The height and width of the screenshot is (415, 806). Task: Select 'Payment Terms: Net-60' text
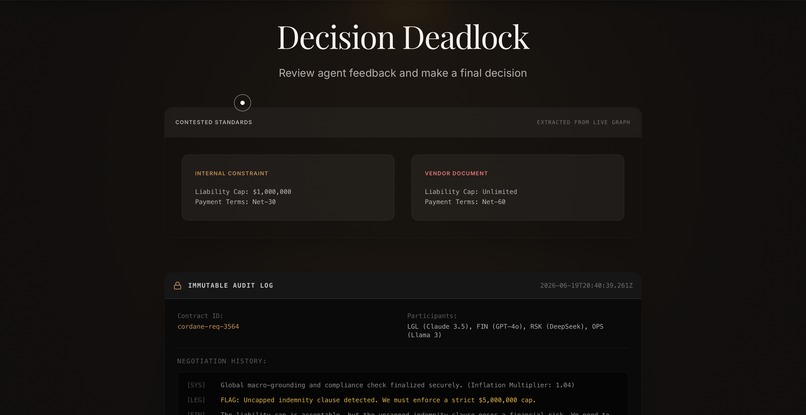coord(465,202)
